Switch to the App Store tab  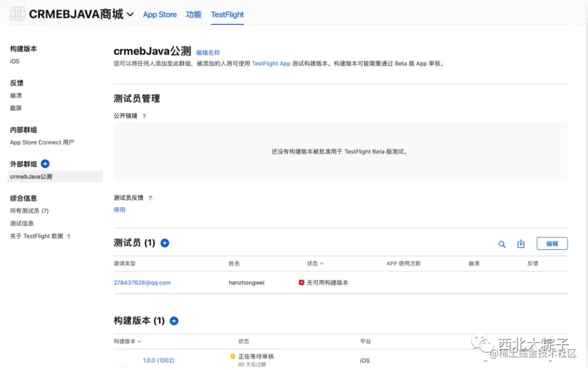click(160, 15)
